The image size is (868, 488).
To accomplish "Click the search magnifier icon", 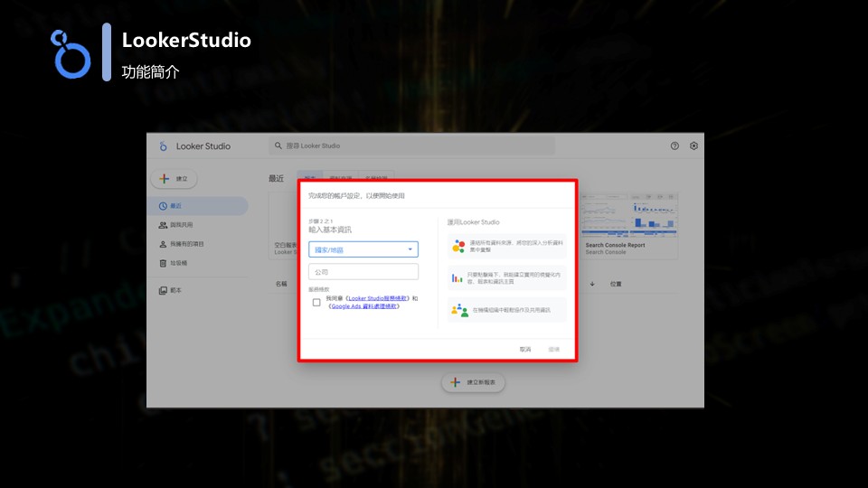I will tap(278, 145).
